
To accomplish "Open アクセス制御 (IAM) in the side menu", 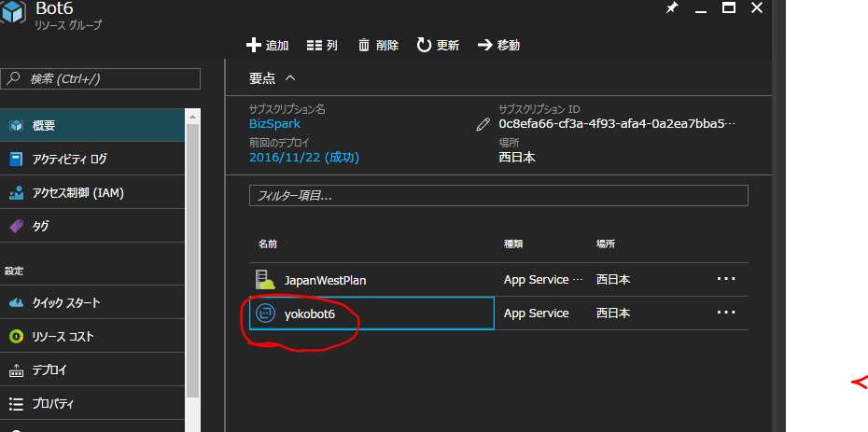I will pyautogui.click(x=92, y=192).
